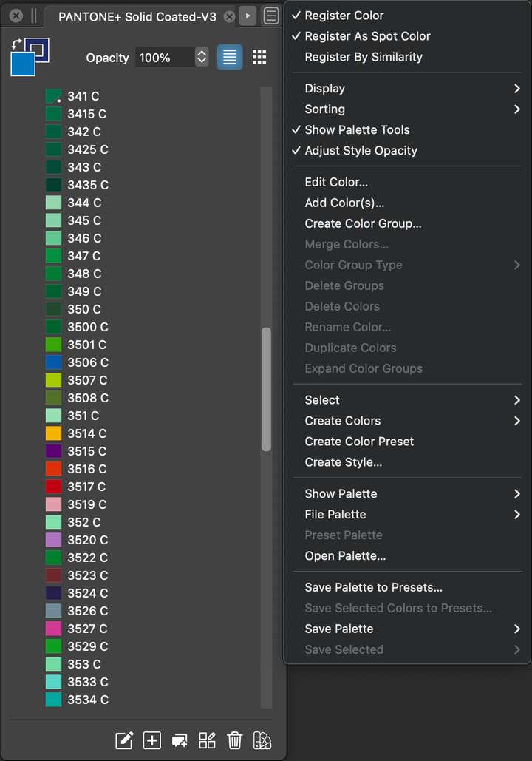This screenshot has width=532, height=761.
Task: Click the opacity stepper arrows
Action: click(x=202, y=57)
